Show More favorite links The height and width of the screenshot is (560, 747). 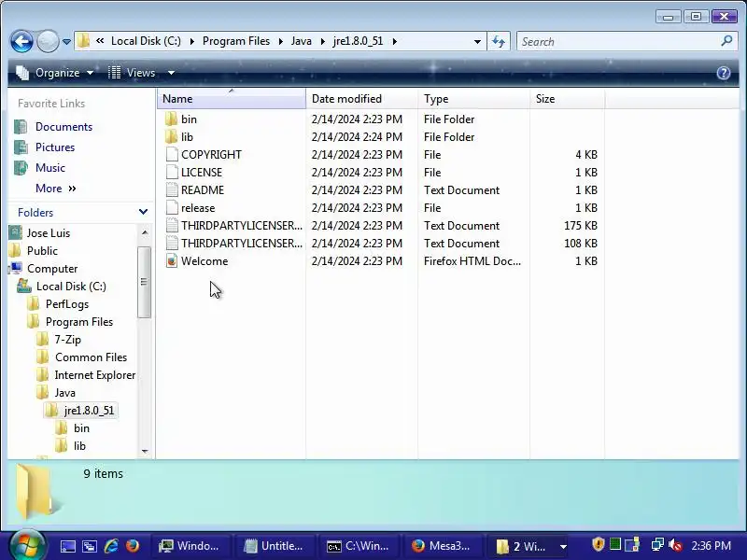click(x=56, y=189)
